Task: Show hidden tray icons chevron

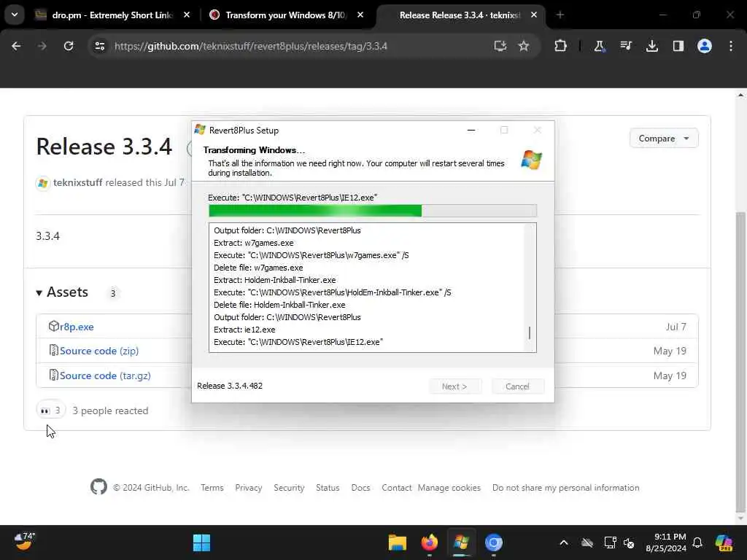Action: [x=564, y=542]
